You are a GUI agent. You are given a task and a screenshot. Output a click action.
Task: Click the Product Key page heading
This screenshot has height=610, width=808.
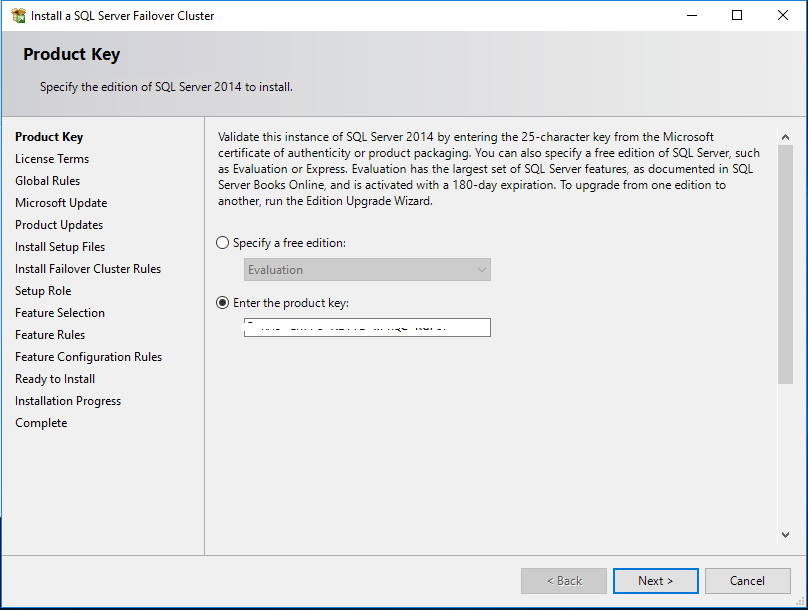pos(72,55)
